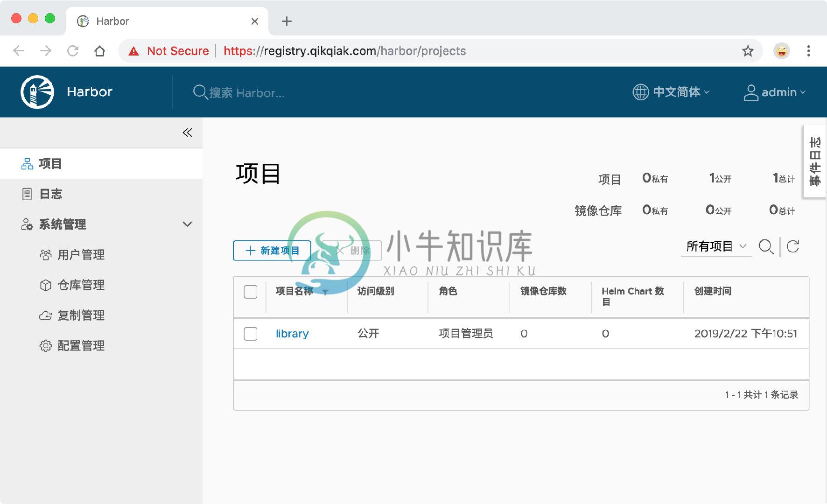Select the Harbor browser tab
The height and width of the screenshot is (504, 827).
[x=167, y=21]
